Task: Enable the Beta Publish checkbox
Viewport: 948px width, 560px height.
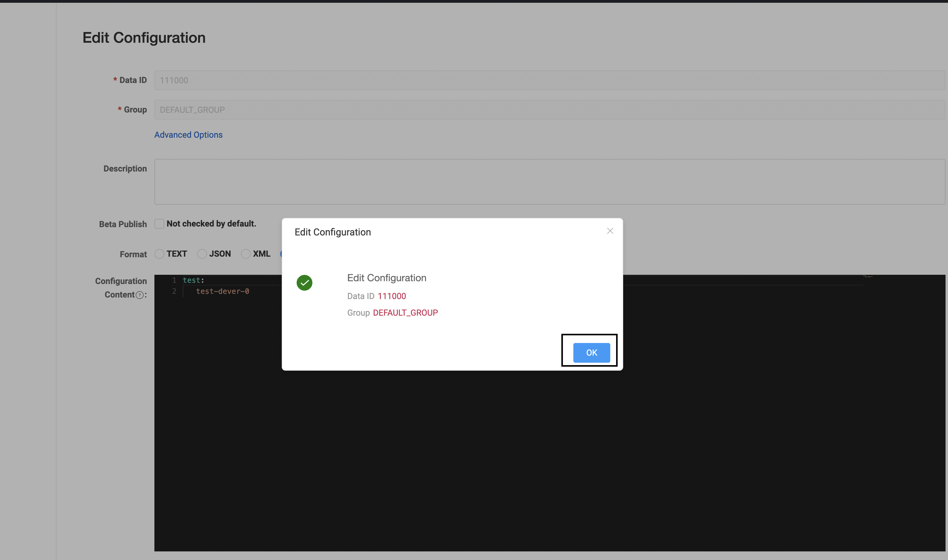Action: point(159,223)
